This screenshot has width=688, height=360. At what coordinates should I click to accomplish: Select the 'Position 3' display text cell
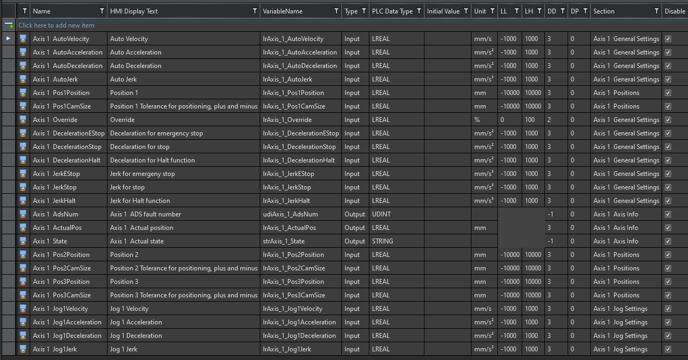183,281
